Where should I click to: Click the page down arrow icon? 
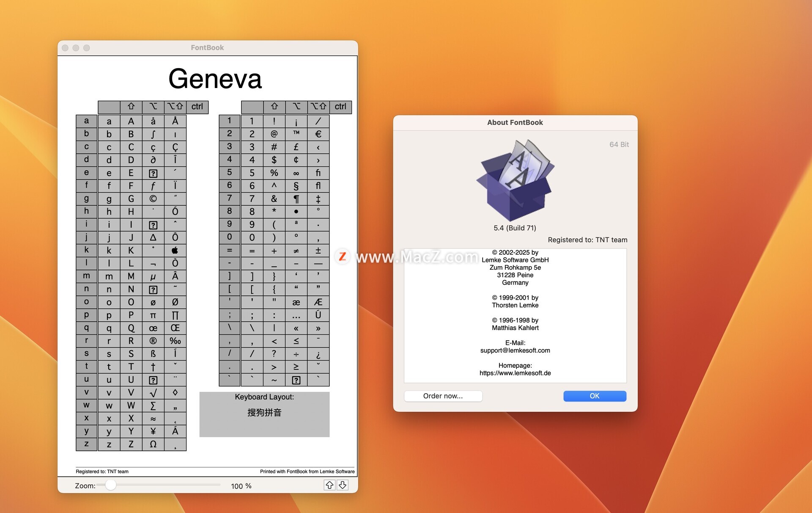coord(343,485)
